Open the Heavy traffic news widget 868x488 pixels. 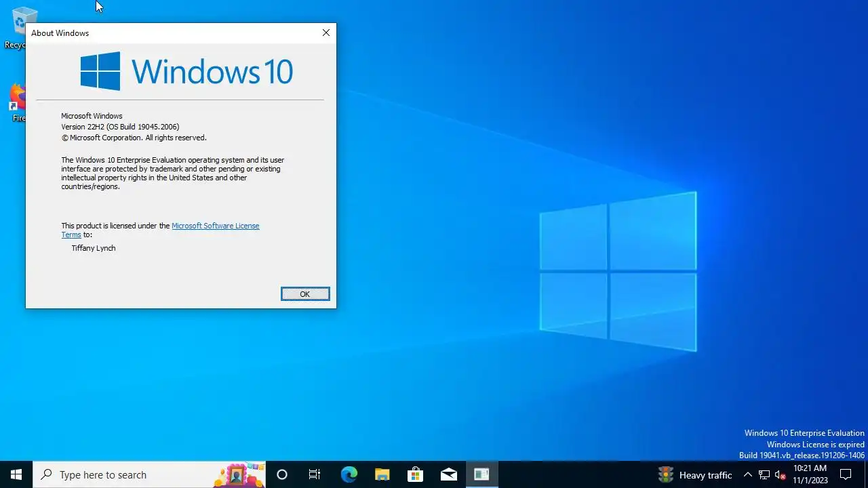click(x=695, y=474)
